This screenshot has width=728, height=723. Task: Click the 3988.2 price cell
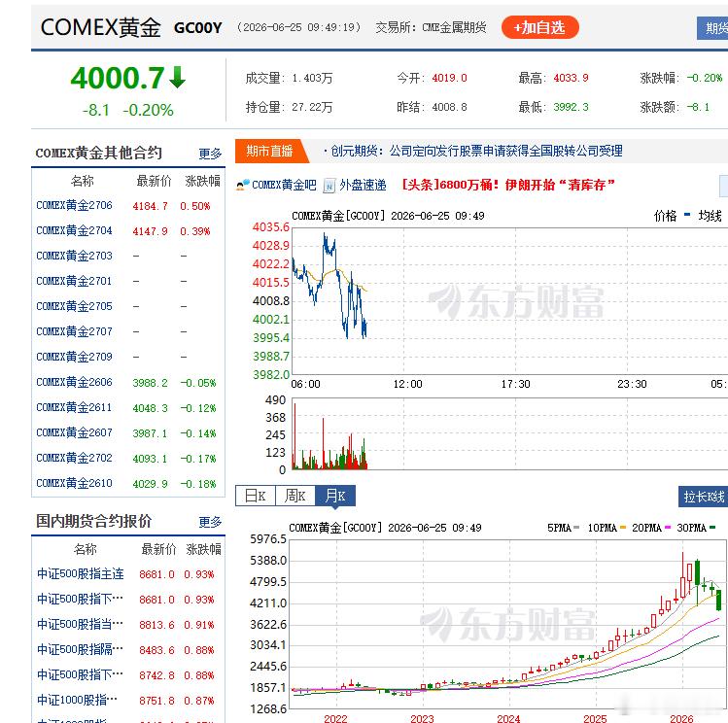[x=150, y=383]
